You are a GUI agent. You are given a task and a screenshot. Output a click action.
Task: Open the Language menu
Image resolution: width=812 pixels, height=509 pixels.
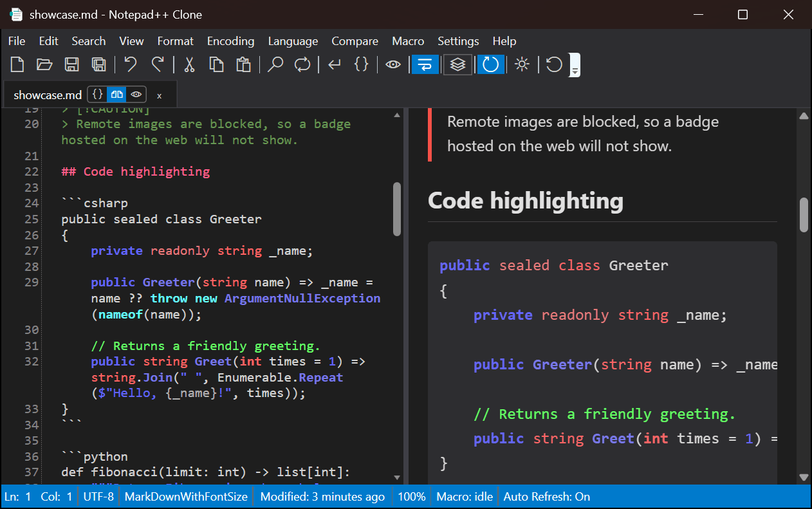293,41
